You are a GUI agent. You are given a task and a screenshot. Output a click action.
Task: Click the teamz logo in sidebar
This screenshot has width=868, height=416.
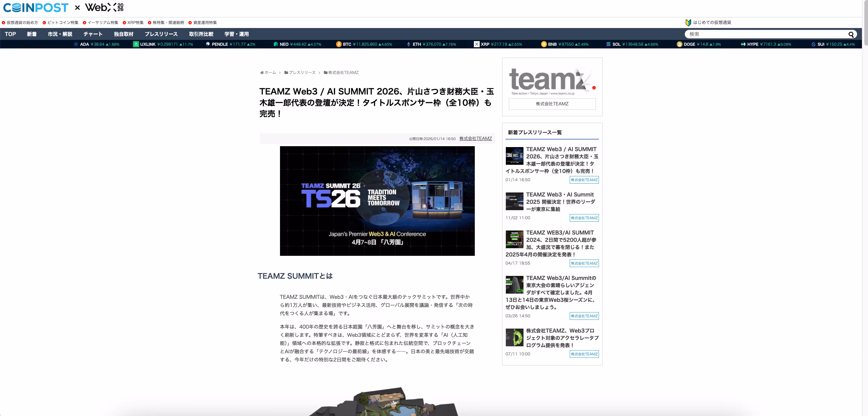tap(552, 81)
